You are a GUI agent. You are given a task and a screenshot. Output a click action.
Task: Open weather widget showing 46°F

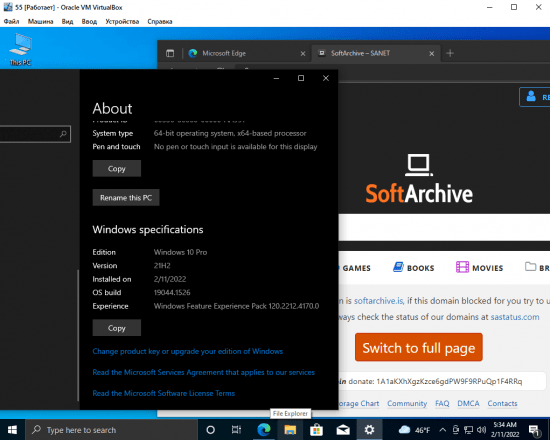(x=414, y=430)
